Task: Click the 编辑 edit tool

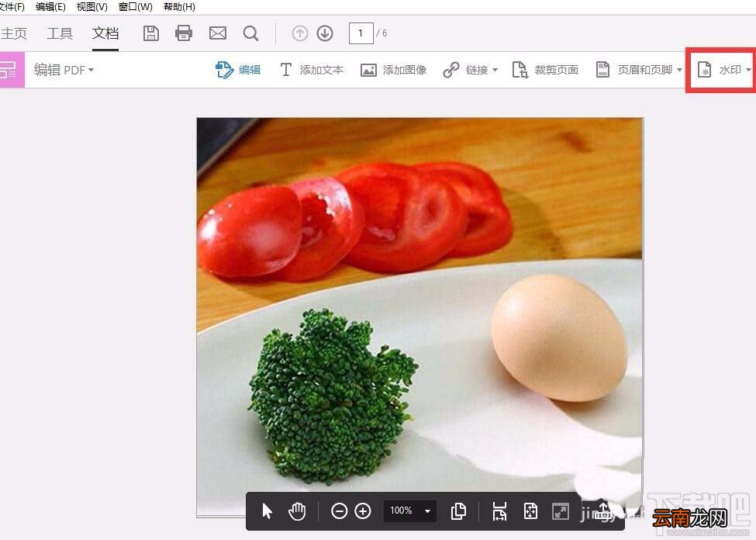Action: point(238,70)
